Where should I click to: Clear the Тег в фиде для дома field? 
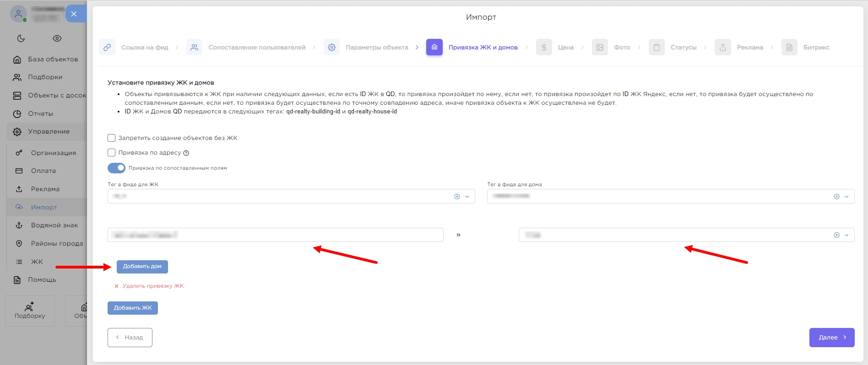pos(836,196)
